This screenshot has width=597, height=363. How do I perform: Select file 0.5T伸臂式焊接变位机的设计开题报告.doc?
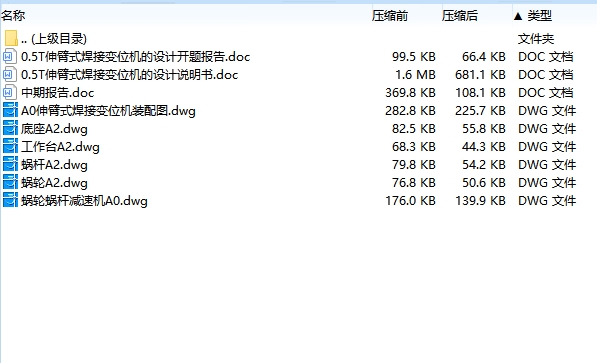pyautogui.click(x=136, y=57)
